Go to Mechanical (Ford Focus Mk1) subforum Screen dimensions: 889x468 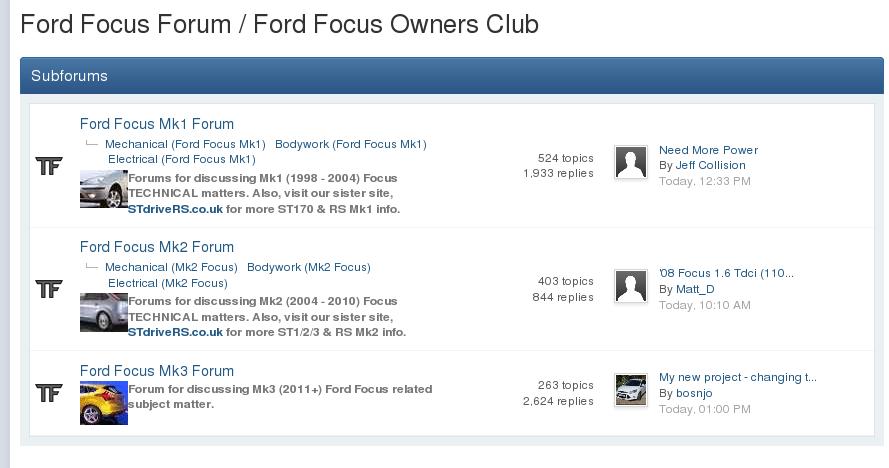[x=185, y=144]
